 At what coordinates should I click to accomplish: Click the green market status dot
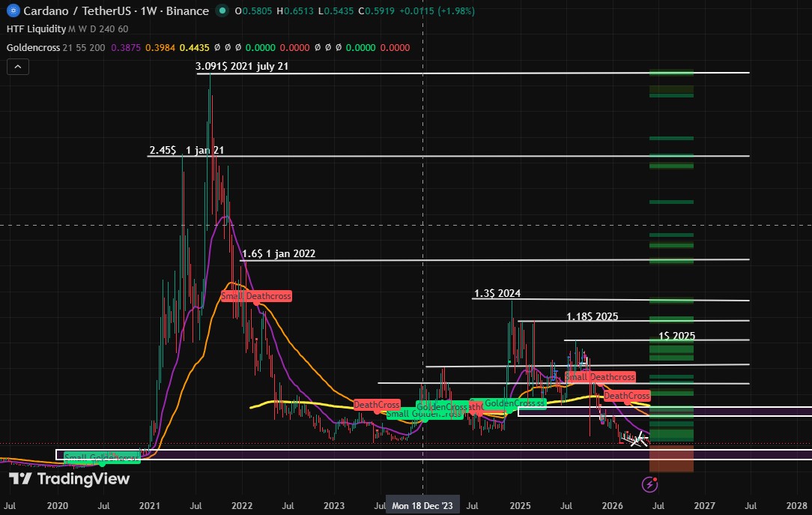click(x=222, y=10)
